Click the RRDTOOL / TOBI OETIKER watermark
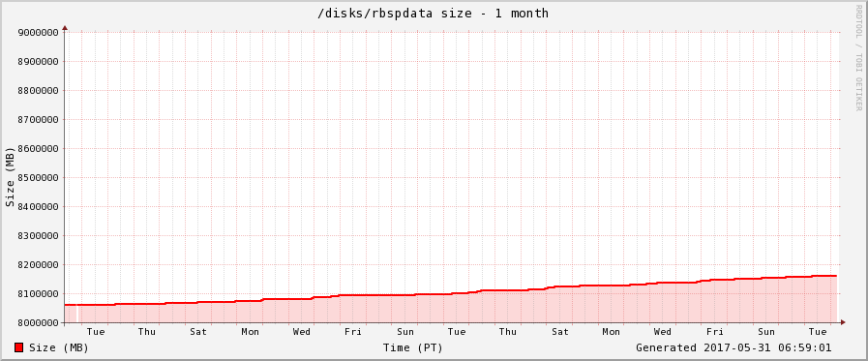The image size is (868, 361). (x=858, y=57)
